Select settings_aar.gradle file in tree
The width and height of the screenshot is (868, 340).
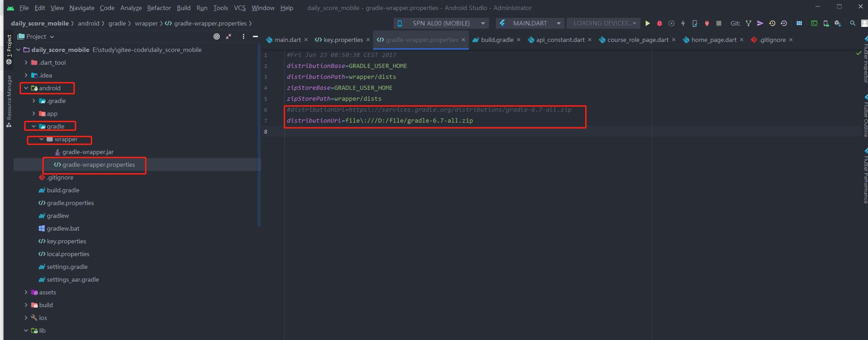point(73,279)
